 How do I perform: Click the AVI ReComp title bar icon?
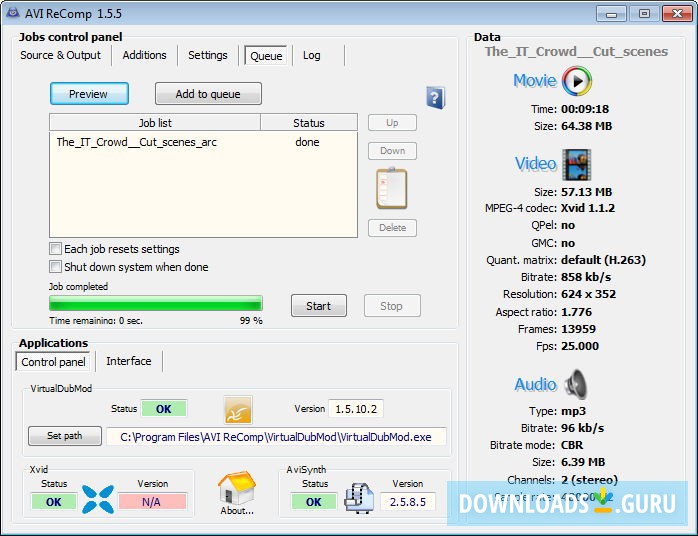pos(12,13)
